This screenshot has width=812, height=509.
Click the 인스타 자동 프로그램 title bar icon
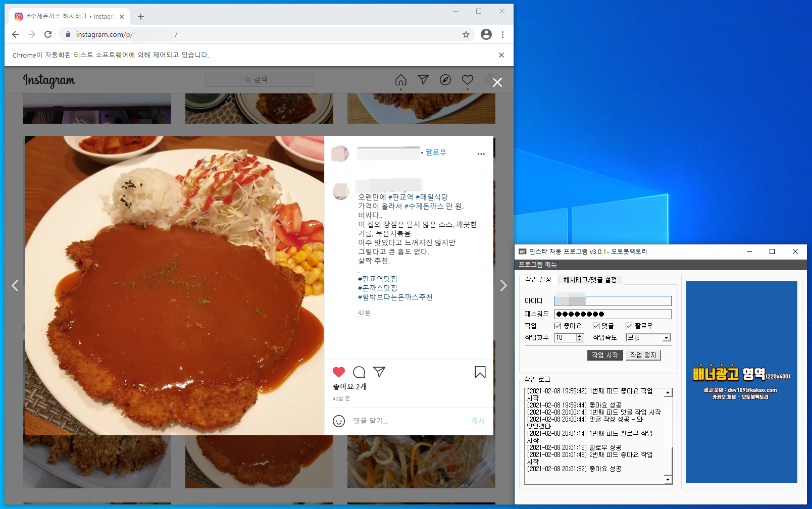point(523,251)
